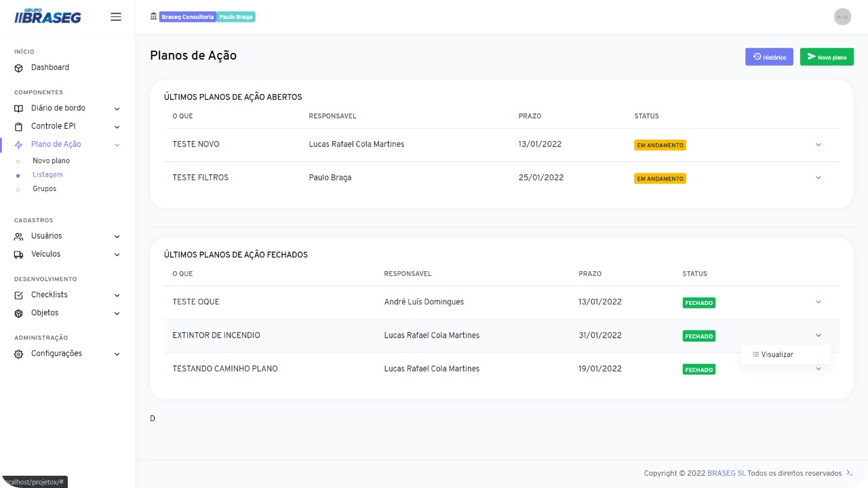Click the Configurações gear icon
868x488 pixels.
pos(18,354)
